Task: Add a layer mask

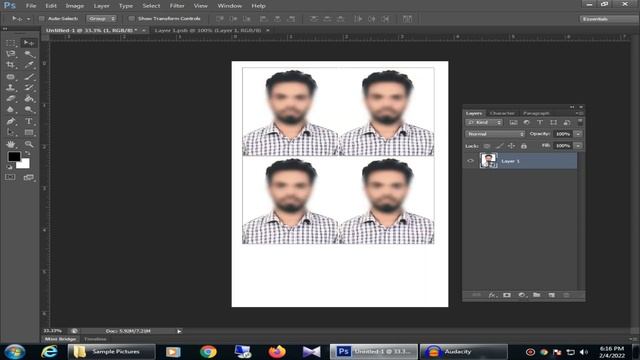Action: click(x=507, y=295)
